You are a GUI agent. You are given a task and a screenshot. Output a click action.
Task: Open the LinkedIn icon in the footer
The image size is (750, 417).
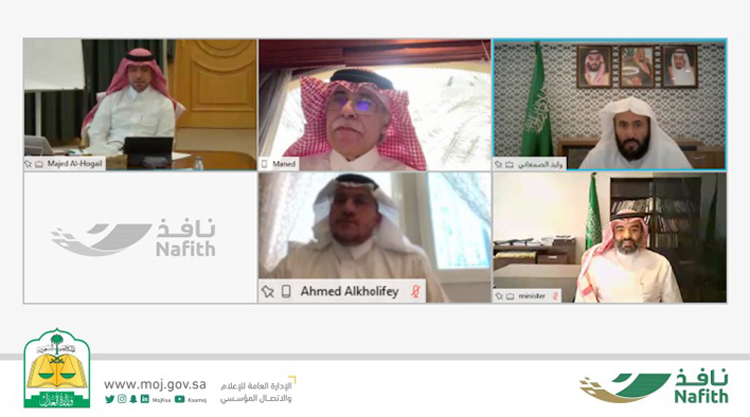(144, 399)
